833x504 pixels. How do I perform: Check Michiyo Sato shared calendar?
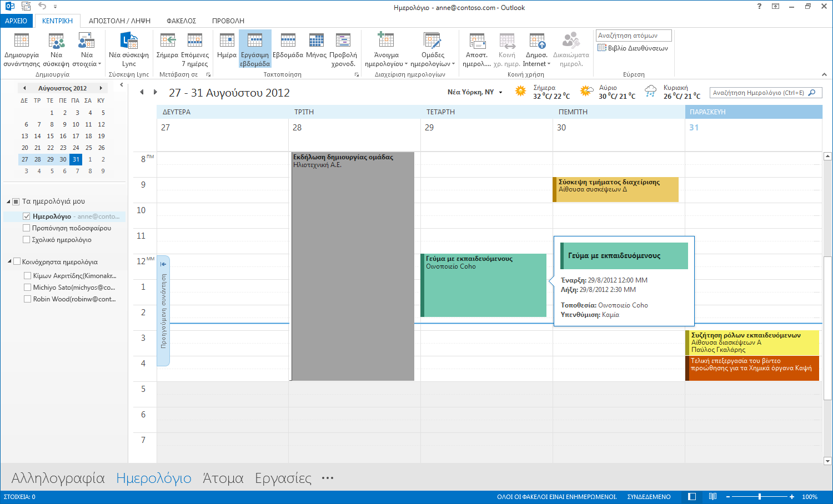click(28, 287)
